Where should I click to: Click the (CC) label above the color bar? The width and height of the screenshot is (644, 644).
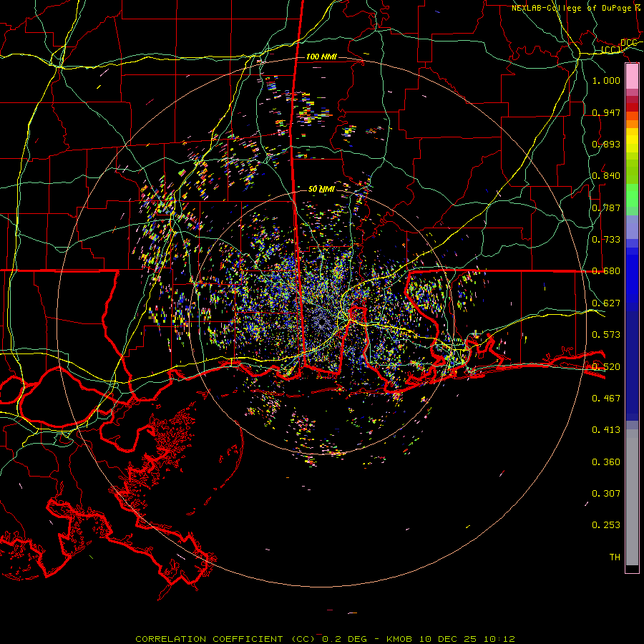(611, 50)
